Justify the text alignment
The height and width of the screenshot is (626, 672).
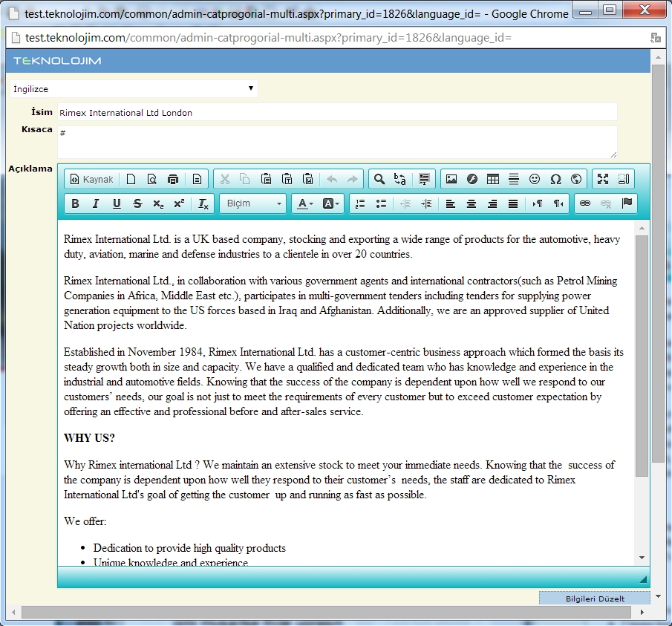click(513, 203)
